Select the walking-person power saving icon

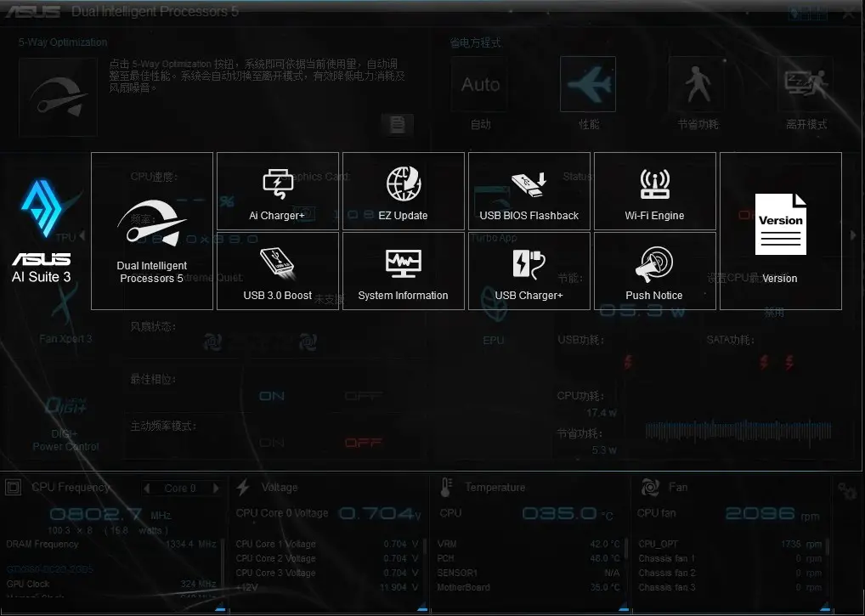(698, 84)
